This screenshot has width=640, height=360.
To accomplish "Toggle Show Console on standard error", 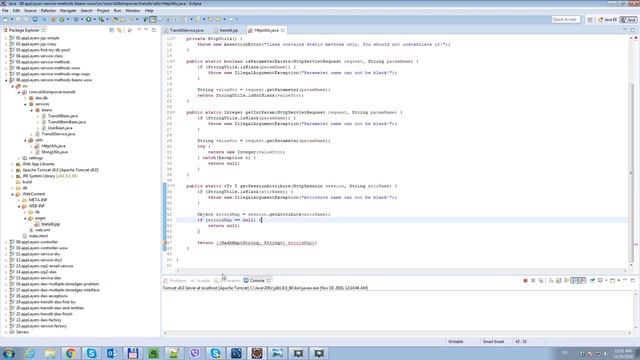I will pyautogui.click(x=582, y=280).
